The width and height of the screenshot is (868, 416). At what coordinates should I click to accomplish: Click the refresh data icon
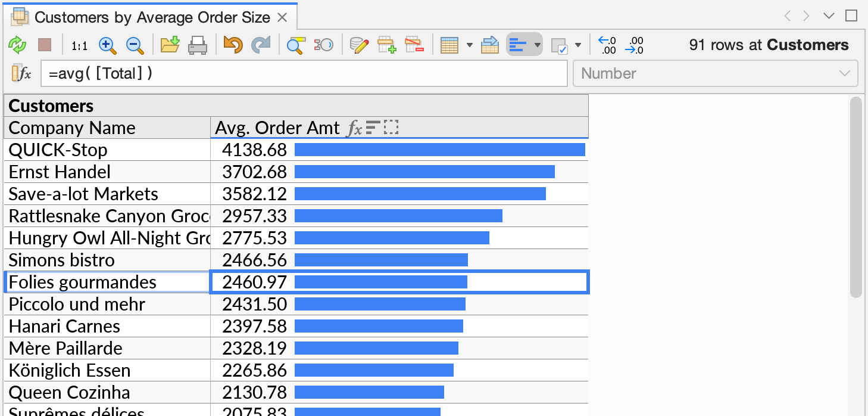tap(17, 45)
